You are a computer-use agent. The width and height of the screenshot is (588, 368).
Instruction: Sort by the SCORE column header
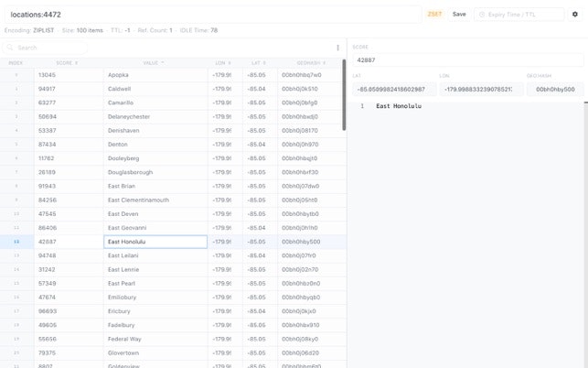[67, 63]
